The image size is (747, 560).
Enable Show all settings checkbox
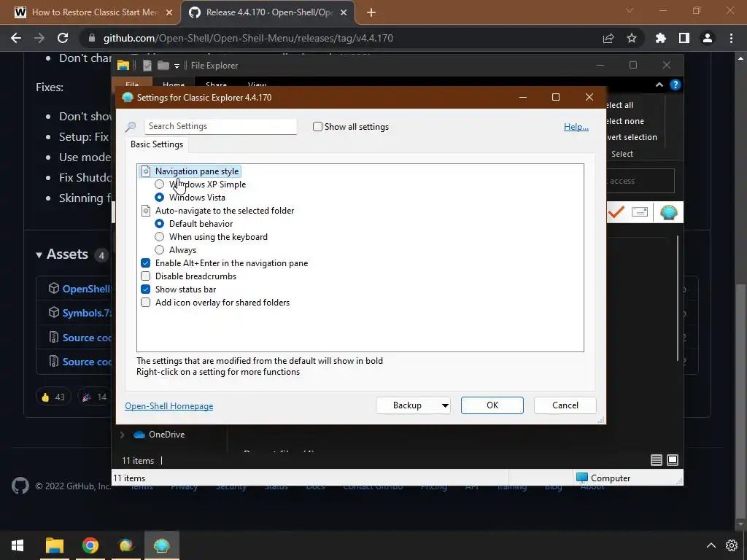coord(317,127)
